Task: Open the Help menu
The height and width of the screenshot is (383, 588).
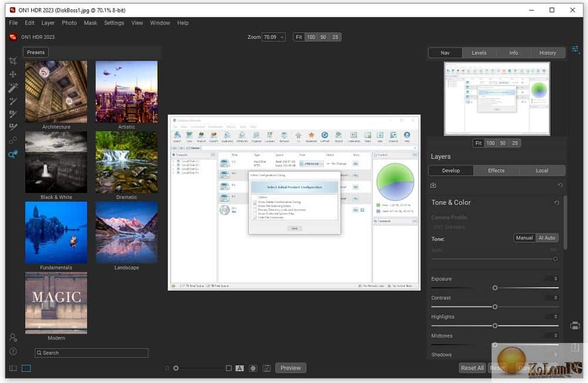Action: click(183, 23)
